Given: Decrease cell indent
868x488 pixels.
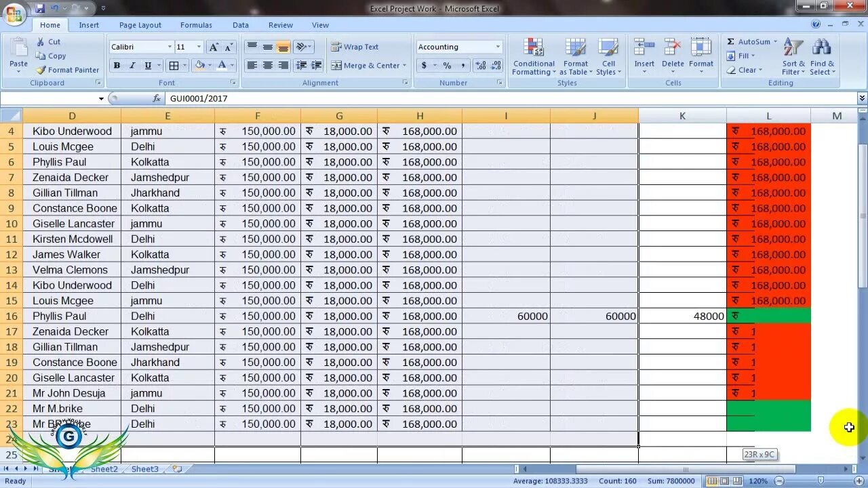Looking at the screenshot, I should 300,66.
